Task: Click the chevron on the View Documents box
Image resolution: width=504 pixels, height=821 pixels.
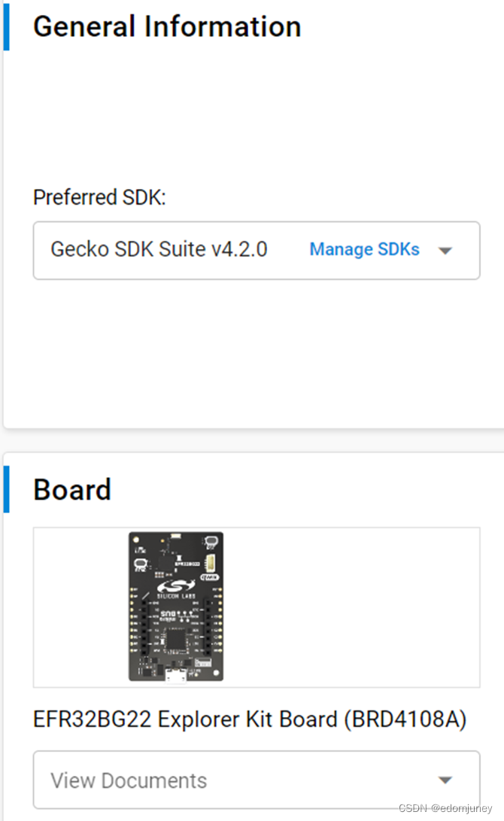Action: pos(445,780)
